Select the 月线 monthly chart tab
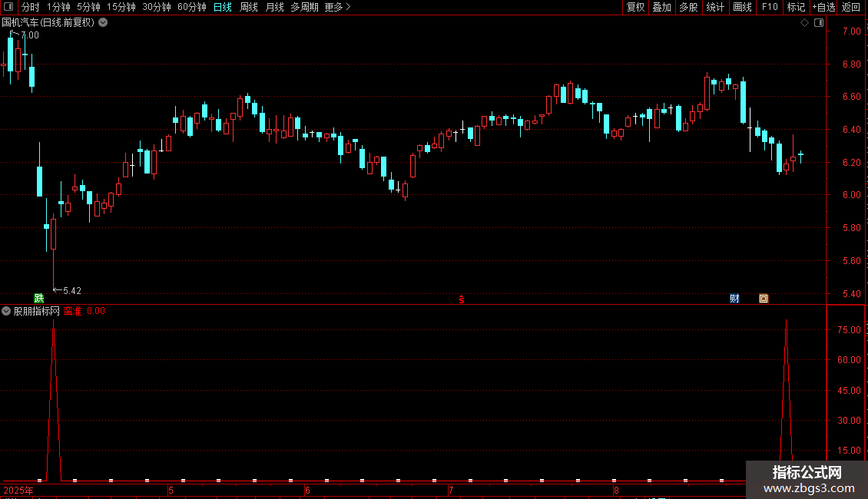This screenshot has height=499, width=868. [x=274, y=7]
